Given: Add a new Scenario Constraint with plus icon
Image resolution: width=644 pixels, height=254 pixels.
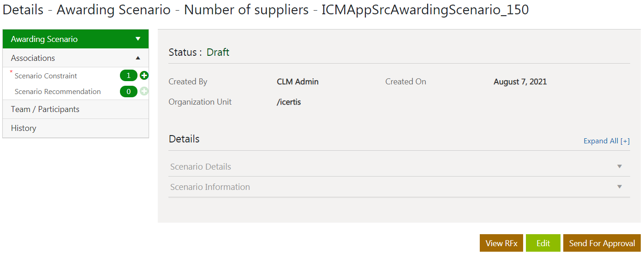Looking at the screenshot, I should click(x=144, y=76).
